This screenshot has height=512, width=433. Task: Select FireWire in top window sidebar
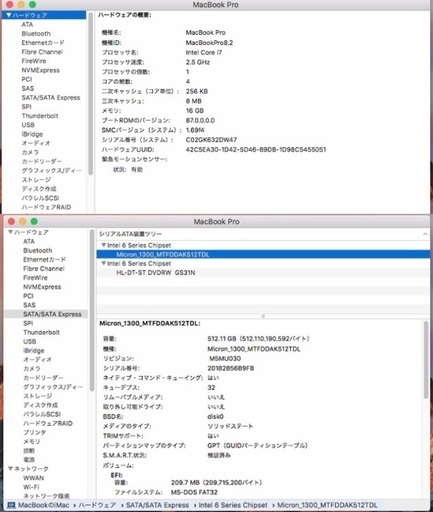(x=34, y=61)
